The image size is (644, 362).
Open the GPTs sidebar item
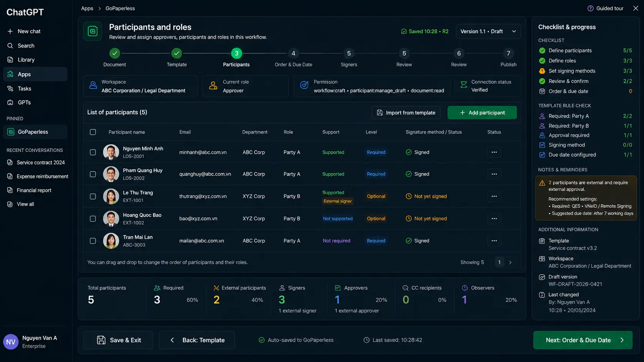[x=35, y=102]
